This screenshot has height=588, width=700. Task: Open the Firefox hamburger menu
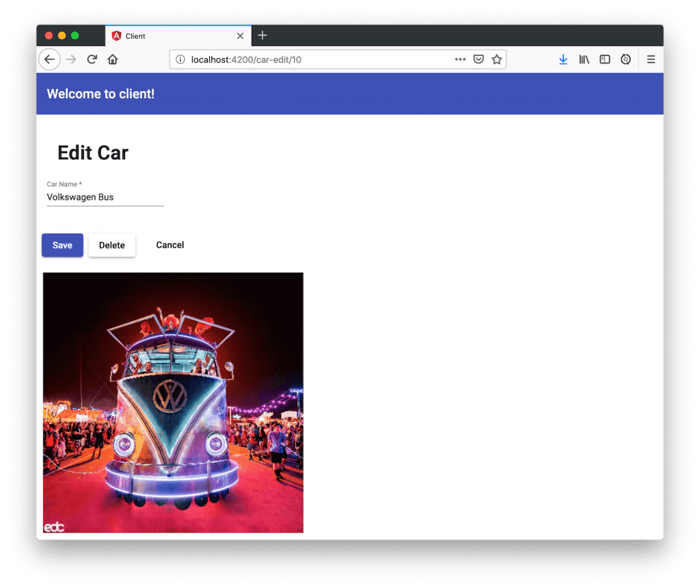point(651,59)
